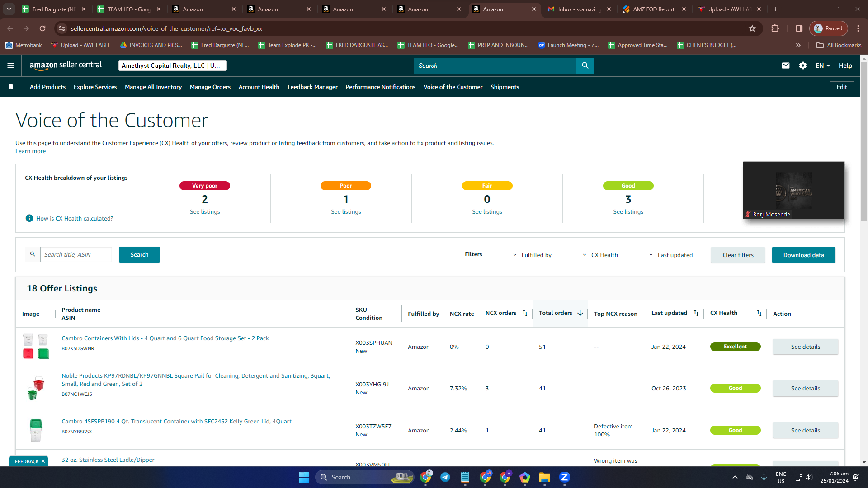Open File Explorer from the taskbar
The image size is (868, 488).
point(544,477)
